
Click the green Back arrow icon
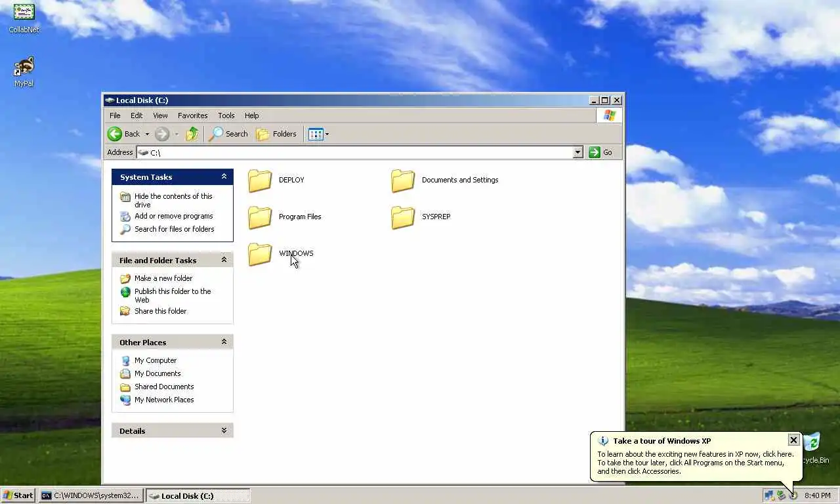click(x=115, y=134)
